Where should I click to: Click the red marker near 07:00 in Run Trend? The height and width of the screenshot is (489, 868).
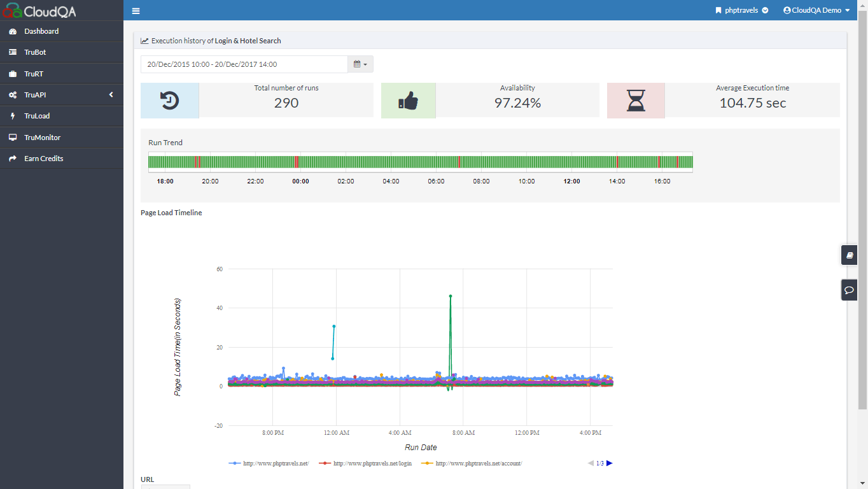click(x=459, y=162)
